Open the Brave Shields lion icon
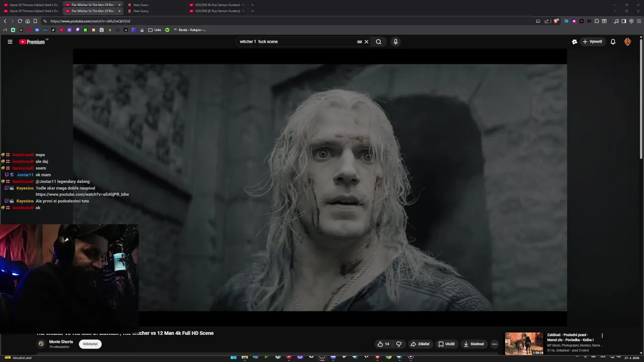Viewport: 644px width, 362px height. tap(556, 21)
